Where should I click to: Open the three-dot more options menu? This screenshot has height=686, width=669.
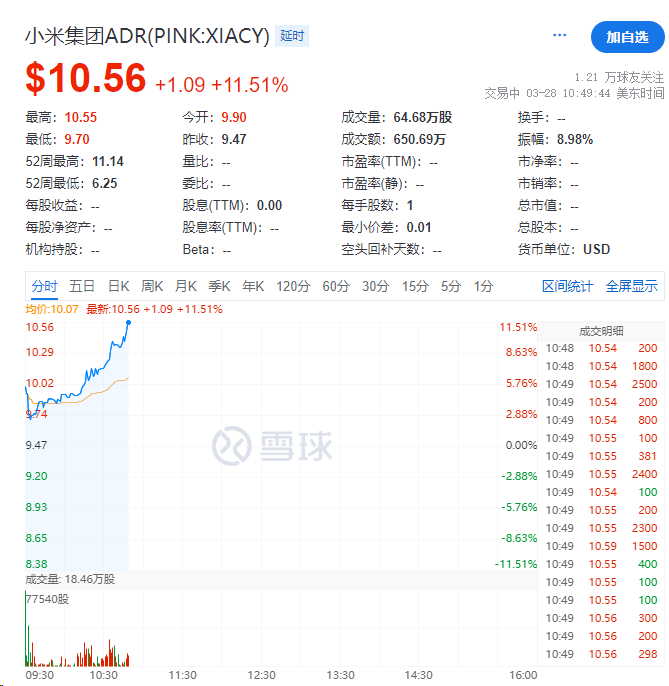(559, 35)
